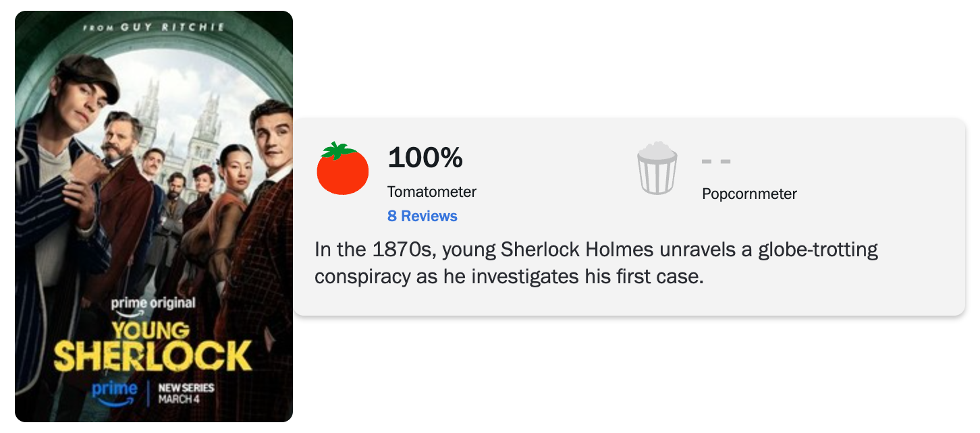This screenshot has width=980, height=433.
Task: Click "New Series March 4" on poster
Action: (186, 393)
